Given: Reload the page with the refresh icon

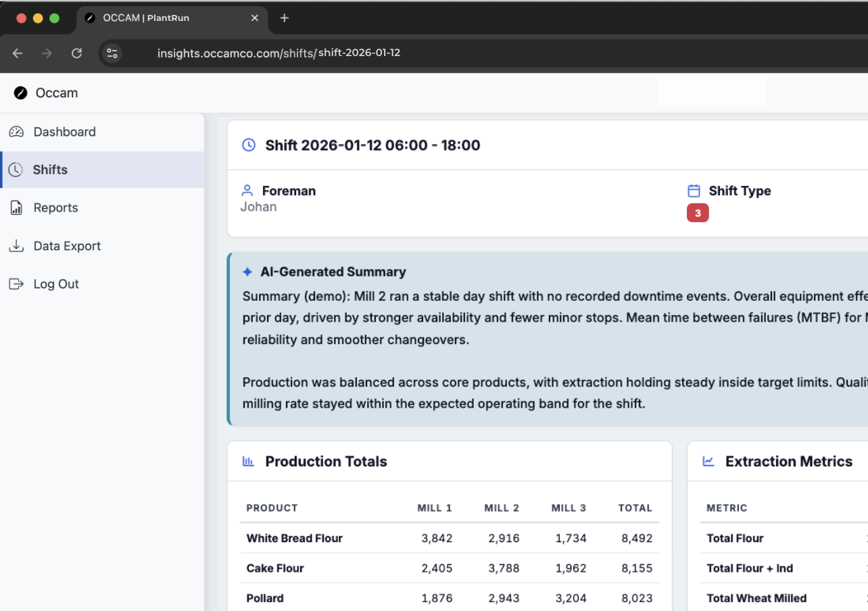Looking at the screenshot, I should [x=76, y=53].
